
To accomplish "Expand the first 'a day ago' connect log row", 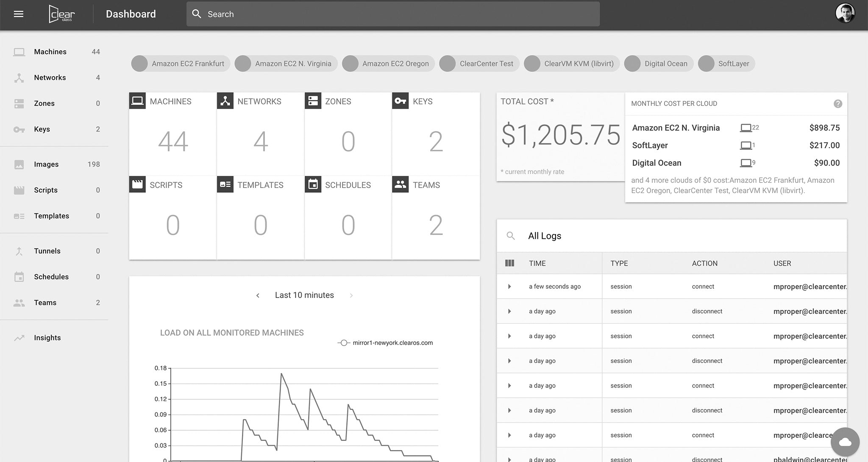I will [x=509, y=336].
